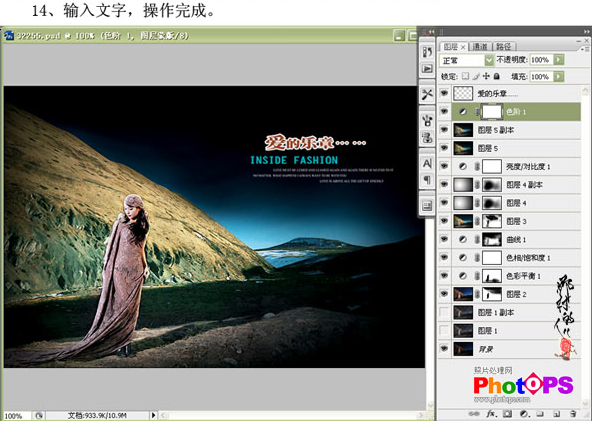The image size is (592, 421).
Task: Select the 图层 5 layer name
Action: 488,148
